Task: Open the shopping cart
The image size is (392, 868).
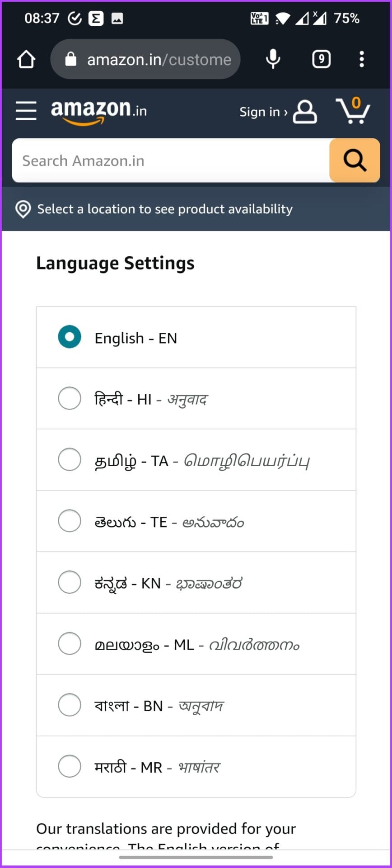Action: 355,111
